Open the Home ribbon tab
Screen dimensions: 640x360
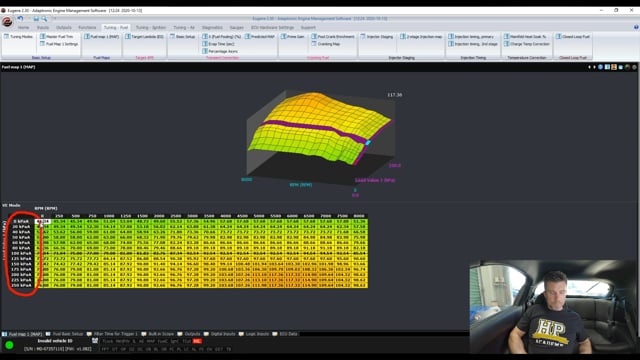click(x=23, y=27)
